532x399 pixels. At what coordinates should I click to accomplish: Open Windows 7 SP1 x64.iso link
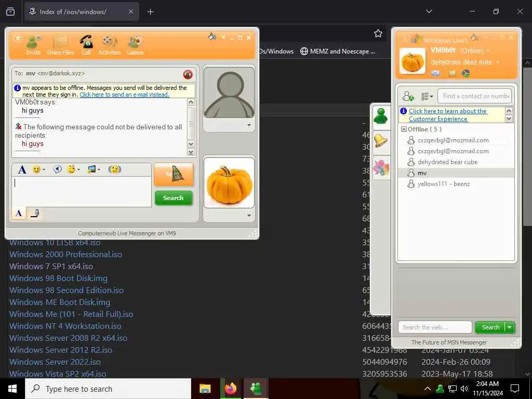(x=51, y=267)
